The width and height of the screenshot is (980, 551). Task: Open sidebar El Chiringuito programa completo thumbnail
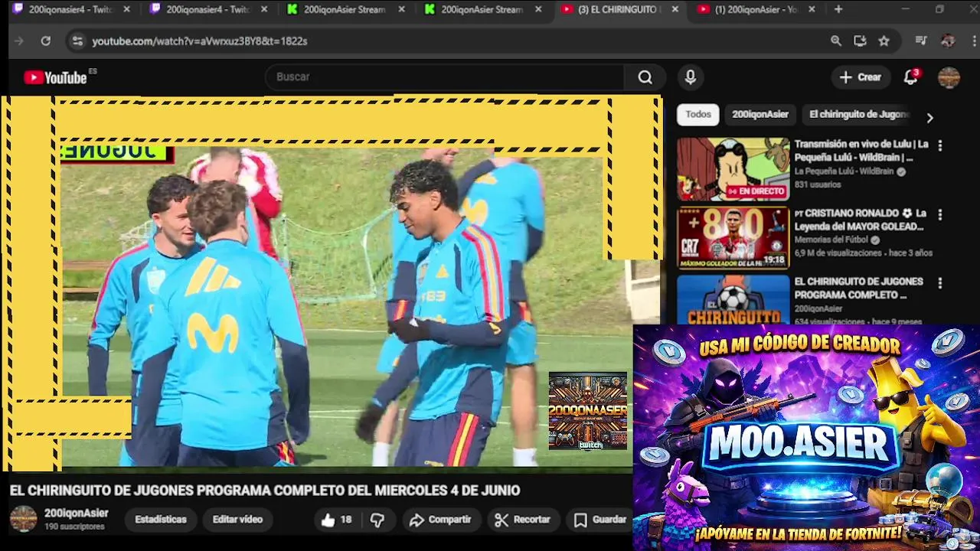(733, 299)
